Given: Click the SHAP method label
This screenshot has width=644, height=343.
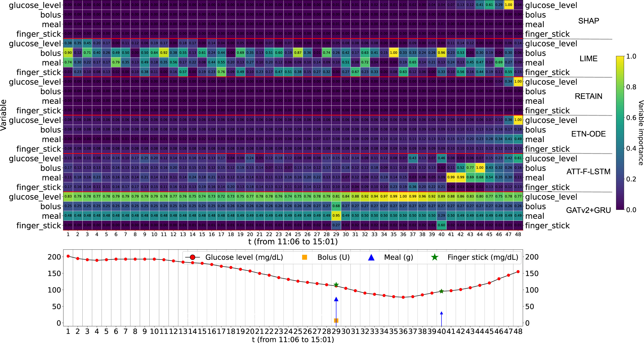Looking at the screenshot, I should 589,21.
